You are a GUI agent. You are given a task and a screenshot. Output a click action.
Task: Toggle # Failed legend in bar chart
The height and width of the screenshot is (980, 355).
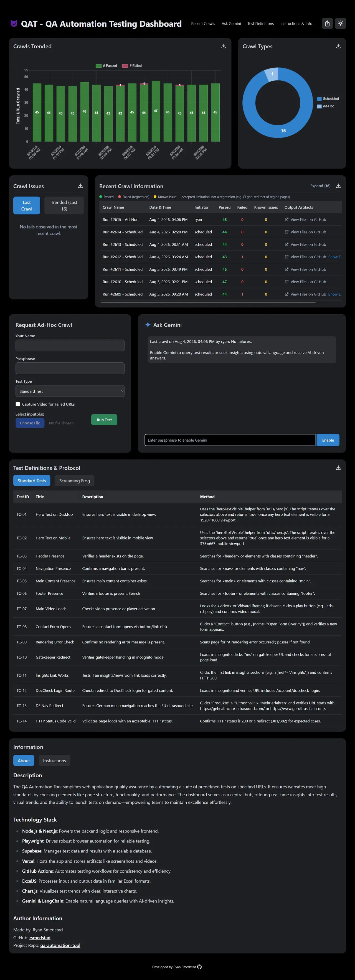(x=132, y=66)
